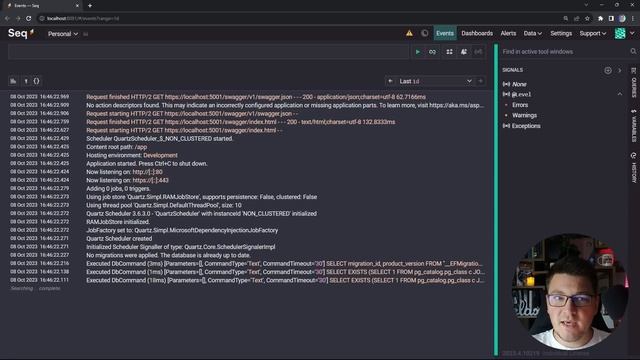Screen dimensions: 640x360
Task: Open the Variables side panel
Action: pos(633,126)
